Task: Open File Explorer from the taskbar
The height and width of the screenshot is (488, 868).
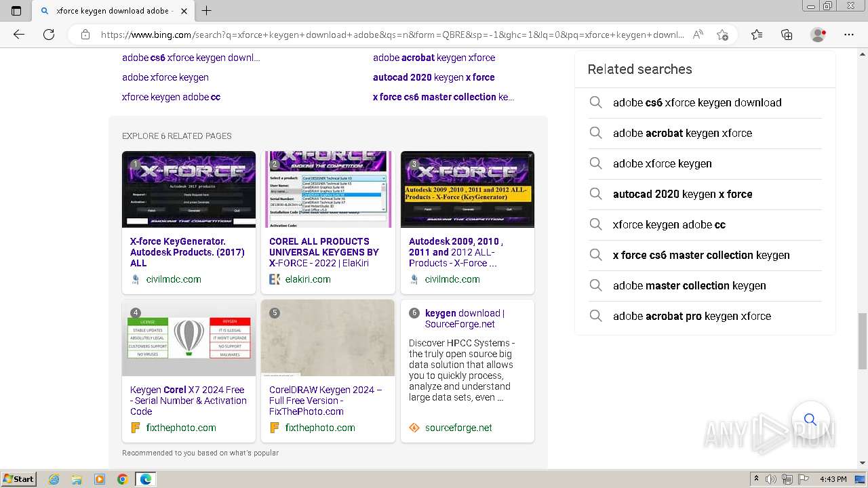Action: tap(77, 479)
